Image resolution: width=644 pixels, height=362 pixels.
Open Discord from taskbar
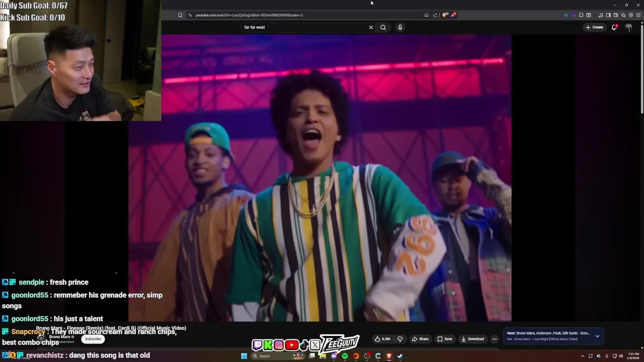334,356
